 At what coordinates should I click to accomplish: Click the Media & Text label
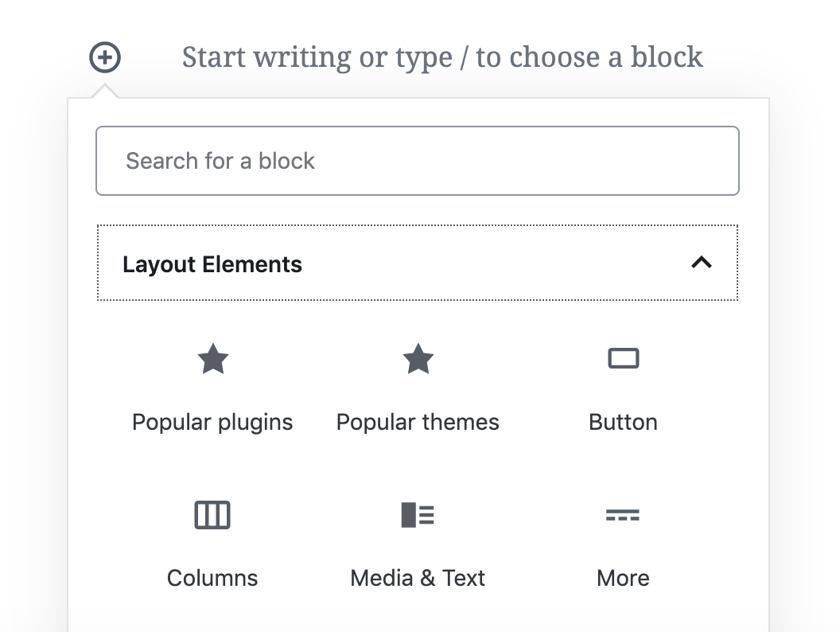[418, 578]
